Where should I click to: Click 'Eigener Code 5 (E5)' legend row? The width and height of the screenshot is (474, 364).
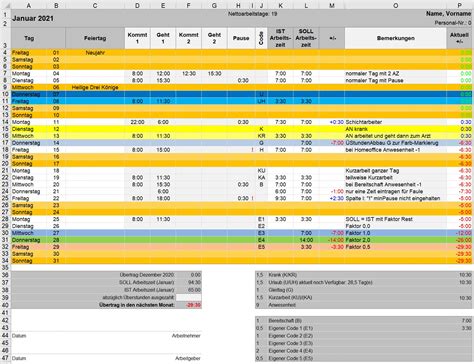[364, 358]
